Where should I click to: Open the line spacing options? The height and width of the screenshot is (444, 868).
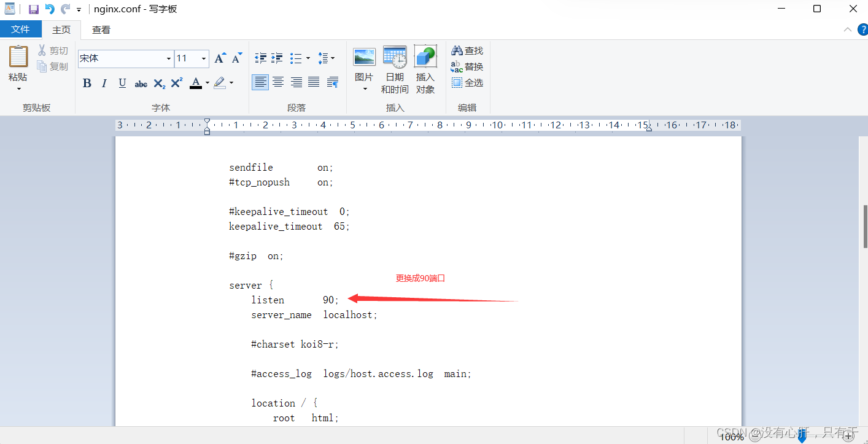point(326,58)
